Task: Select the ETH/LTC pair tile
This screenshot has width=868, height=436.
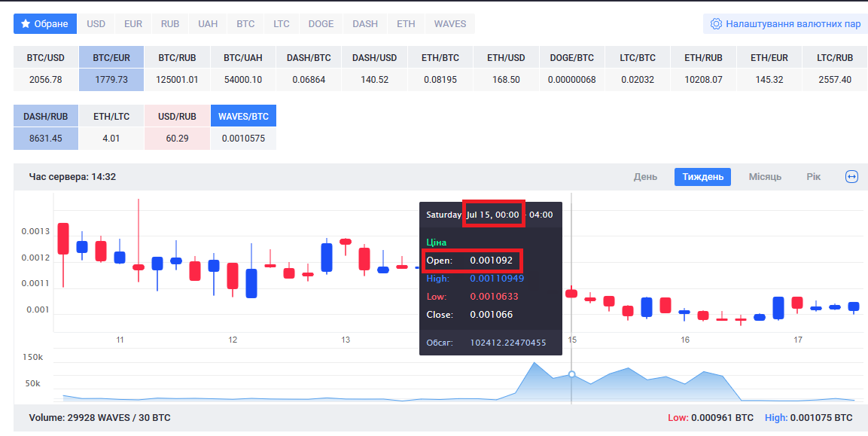Action: pos(111,127)
